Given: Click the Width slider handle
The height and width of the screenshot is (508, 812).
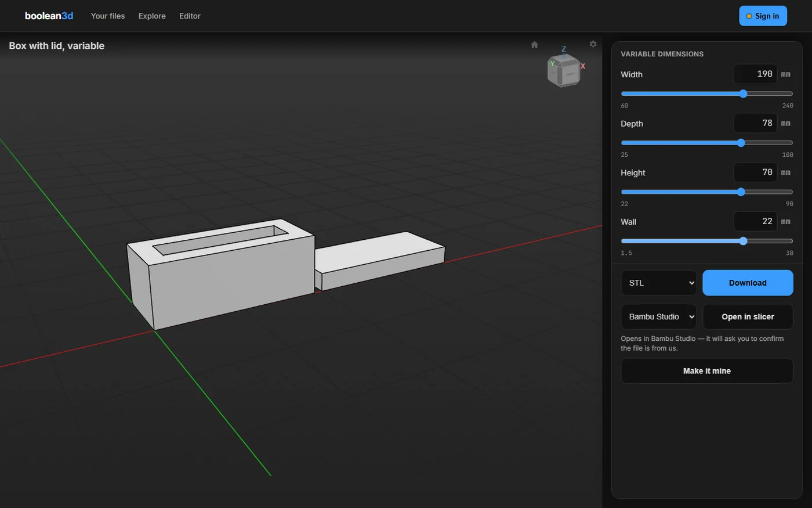Looking at the screenshot, I should click(743, 93).
